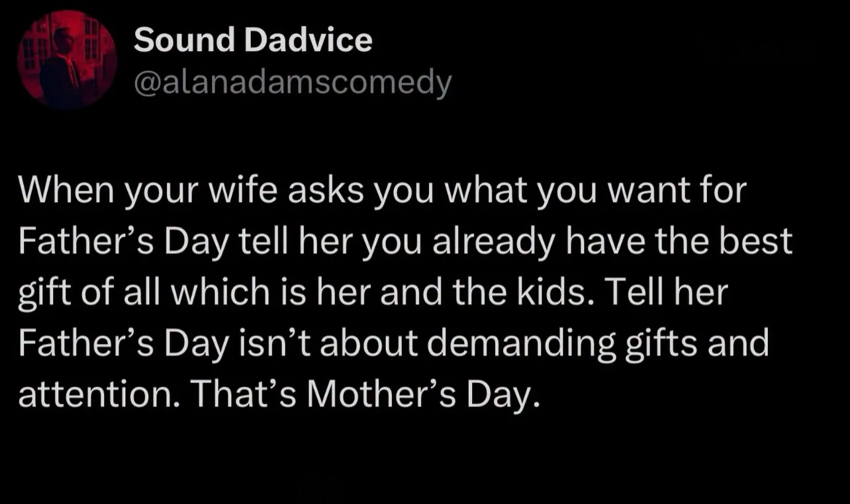Screen dimensions: 850x504
Task: Open the @alanadamscomedy handle link
Action: (x=292, y=83)
